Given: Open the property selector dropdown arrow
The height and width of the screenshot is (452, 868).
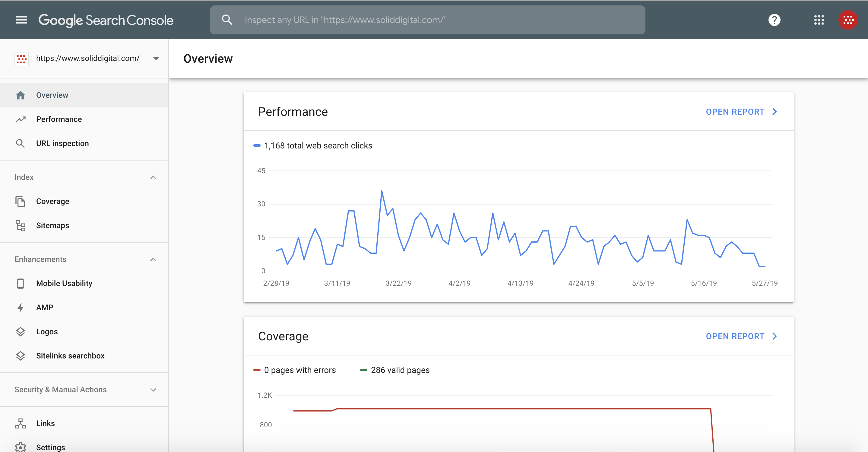Looking at the screenshot, I should point(156,59).
